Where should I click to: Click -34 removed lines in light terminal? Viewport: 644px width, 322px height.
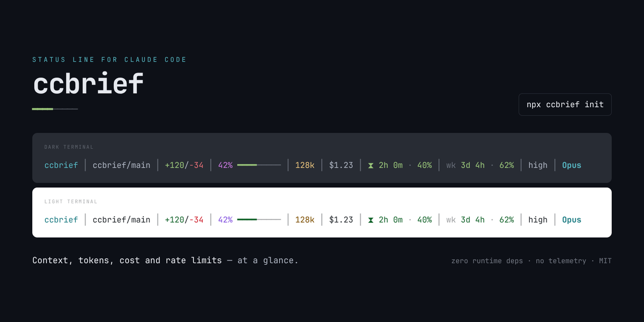(196, 220)
